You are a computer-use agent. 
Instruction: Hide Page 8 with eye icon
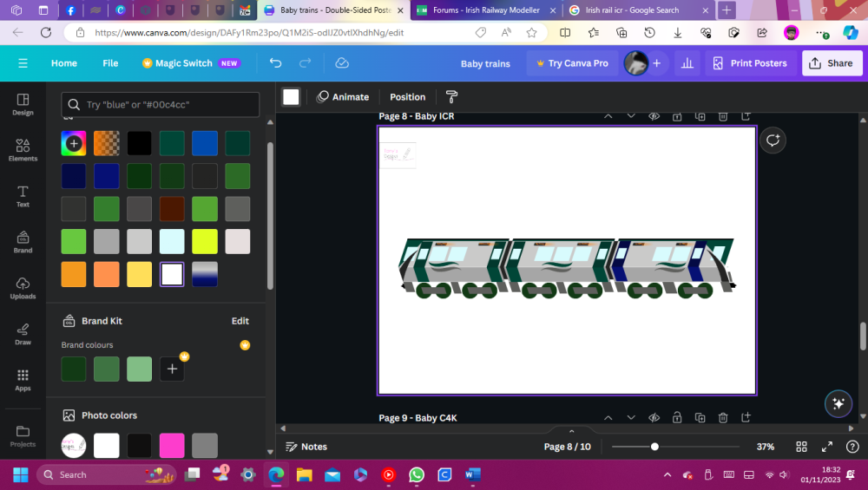tap(654, 116)
